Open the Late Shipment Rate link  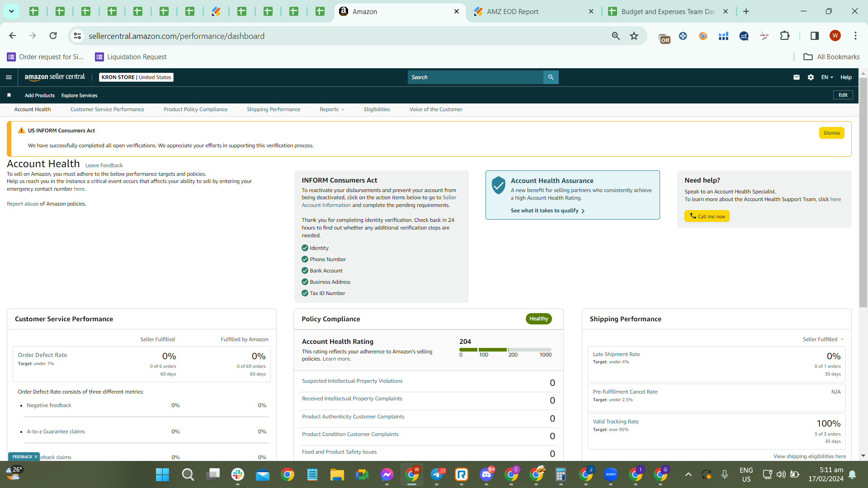pyautogui.click(x=616, y=354)
